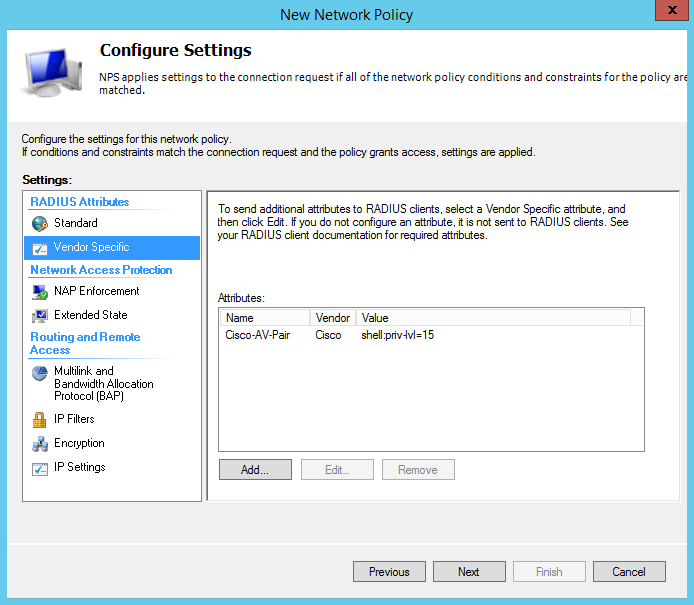
Task: Sort attributes by Vendor column header
Action: point(333,318)
